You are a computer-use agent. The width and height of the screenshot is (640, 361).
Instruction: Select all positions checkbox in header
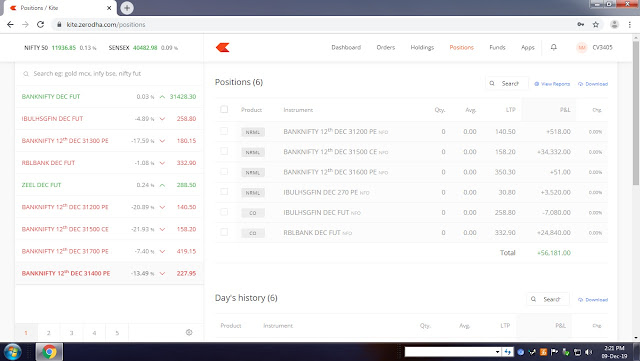coord(224,109)
